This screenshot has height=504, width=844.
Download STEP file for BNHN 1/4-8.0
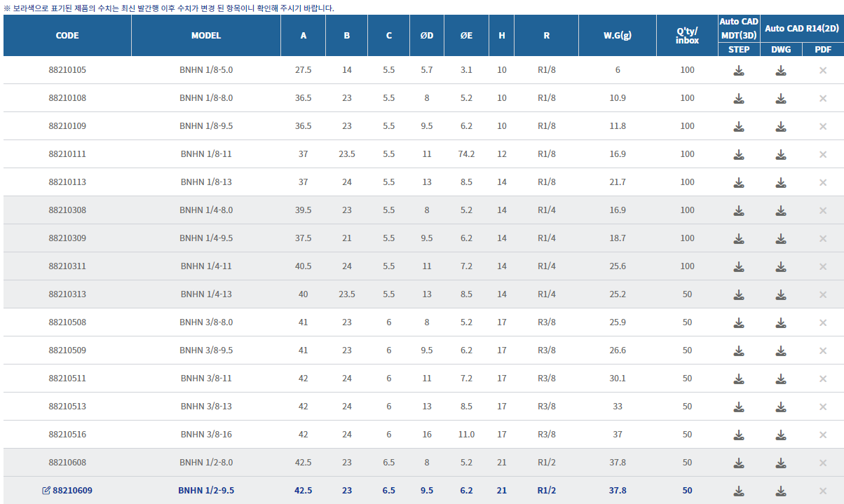(739, 210)
